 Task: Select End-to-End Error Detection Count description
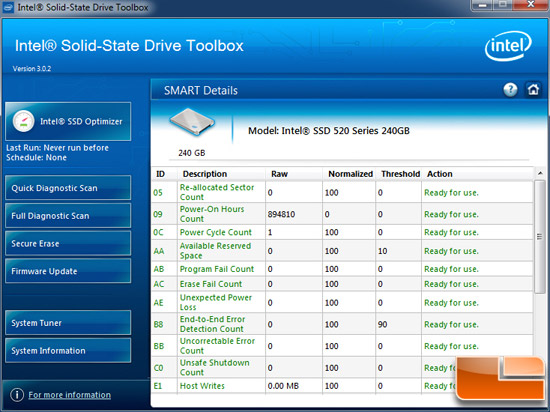coord(212,324)
